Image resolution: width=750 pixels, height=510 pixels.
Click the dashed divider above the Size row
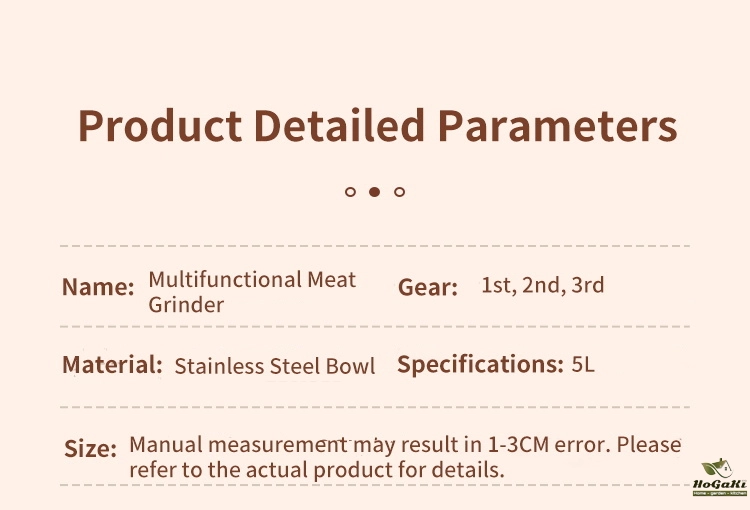pos(375,407)
